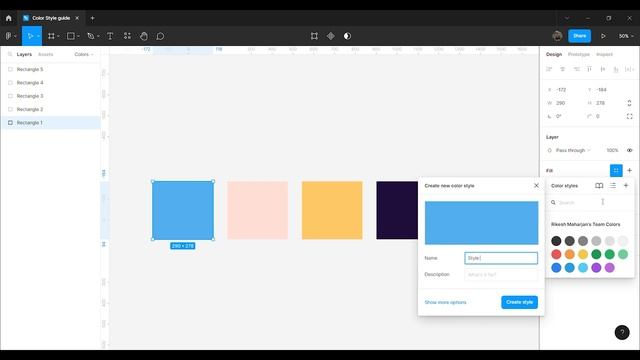Viewport: 640px width, 360px height.
Task: Click the Fill style four-dots icon
Action: 616,171
